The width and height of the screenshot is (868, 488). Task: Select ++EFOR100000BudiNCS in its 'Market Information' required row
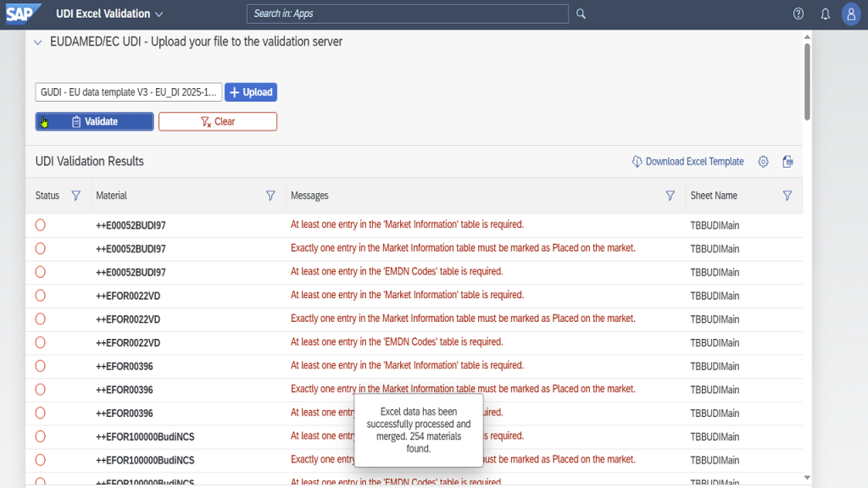coord(145,436)
